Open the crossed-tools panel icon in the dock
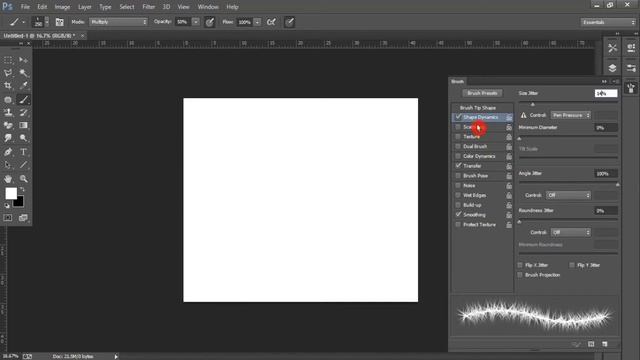Viewport: 640px width, 360px height. point(612,48)
